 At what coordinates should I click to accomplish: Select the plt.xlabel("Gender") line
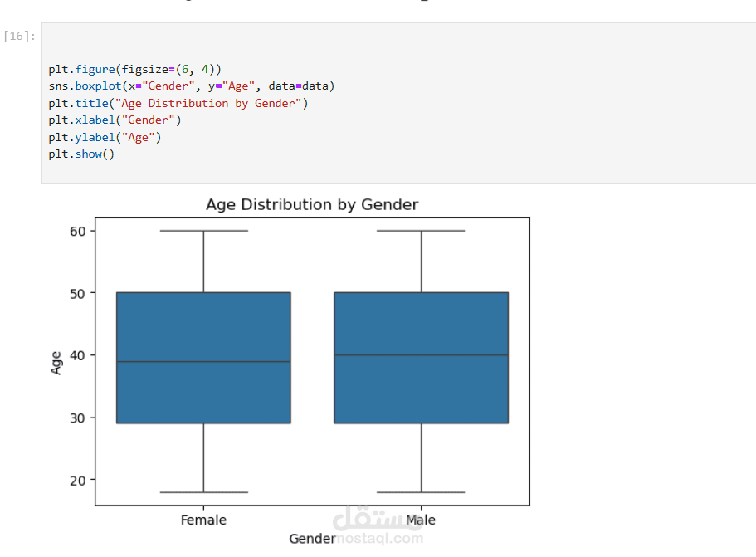pyautogui.click(x=115, y=120)
